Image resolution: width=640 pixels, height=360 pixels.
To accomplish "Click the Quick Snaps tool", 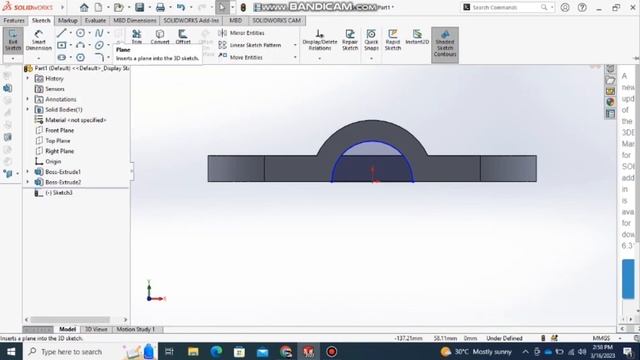I will (x=371, y=40).
